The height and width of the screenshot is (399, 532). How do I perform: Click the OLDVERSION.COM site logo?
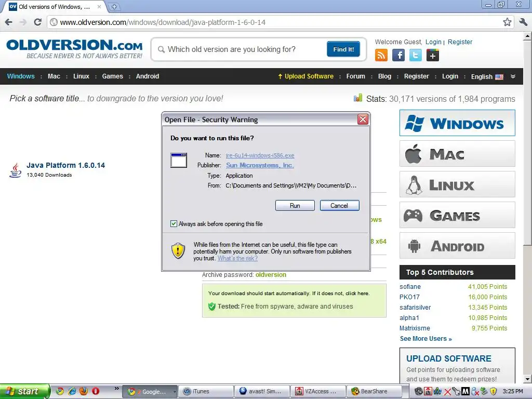(x=74, y=49)
